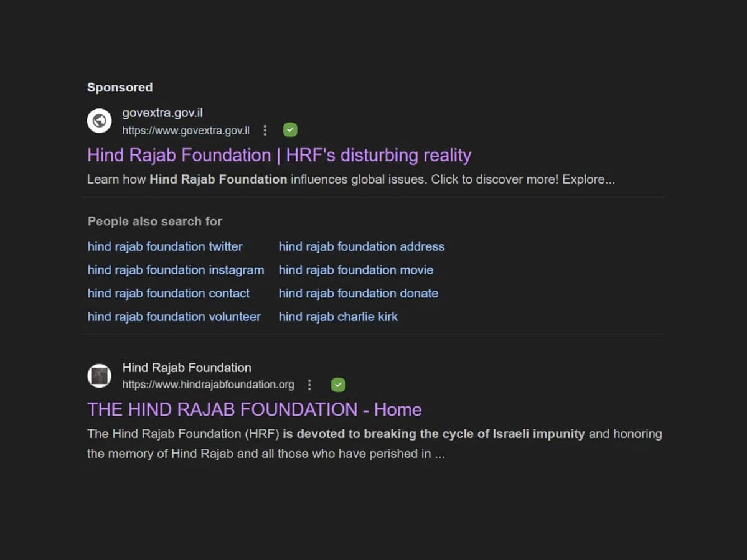The height and width of the screenshot is (560, 747).
Task: Click the Hind Rajab Foundation site favicon
Action: tap(99, 375)
